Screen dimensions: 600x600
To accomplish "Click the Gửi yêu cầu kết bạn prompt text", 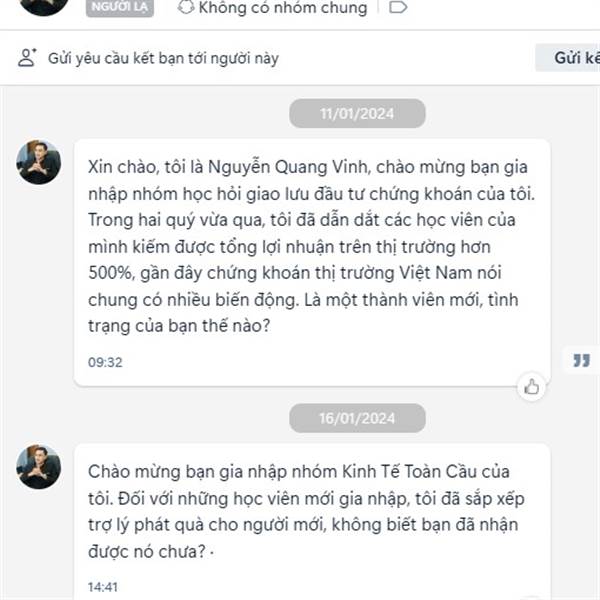I will tap(163, 58).
